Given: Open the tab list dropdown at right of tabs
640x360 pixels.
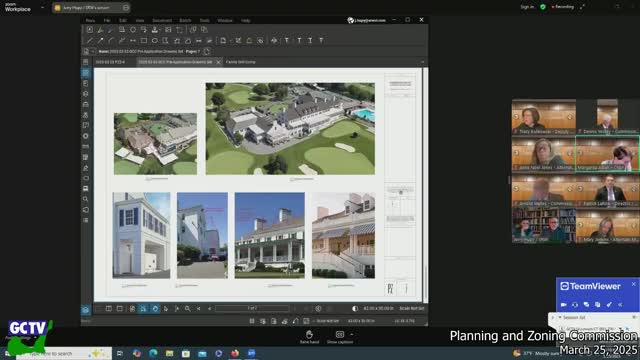Looking at the screenshot, I should (422, 62).
